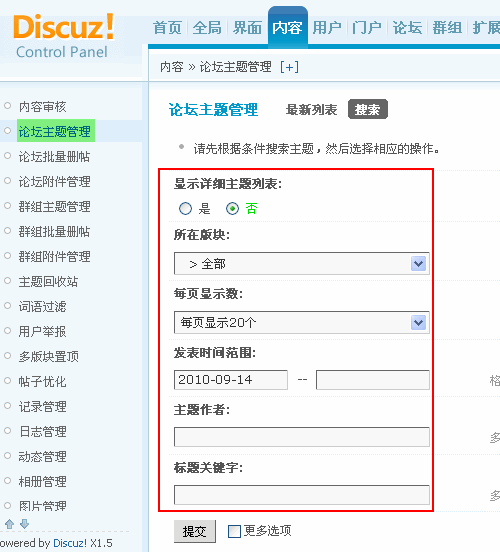The height and width of the screenshot is (552, 500).
Task: Focus the 主题作者 input field
Action: click(302, 437)
